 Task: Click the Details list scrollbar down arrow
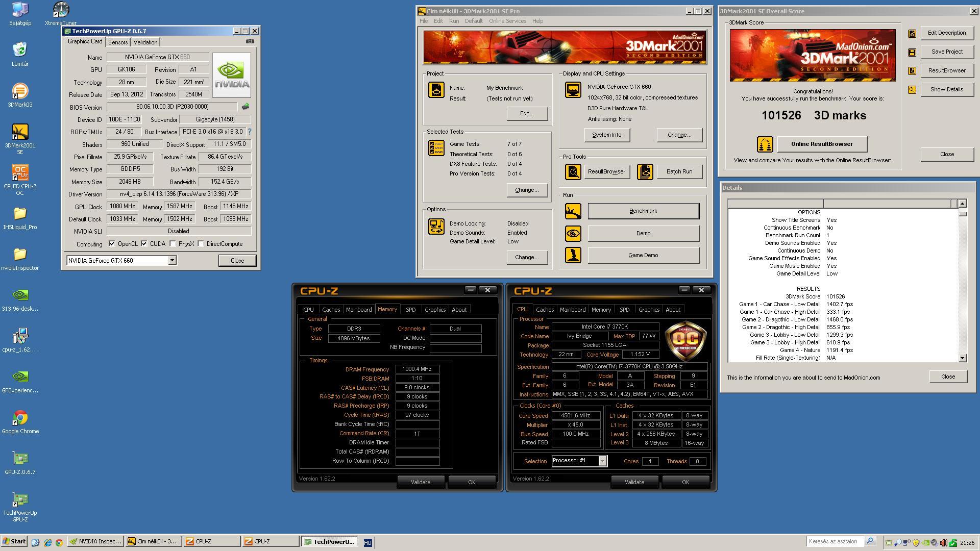(x=962, y=358)
